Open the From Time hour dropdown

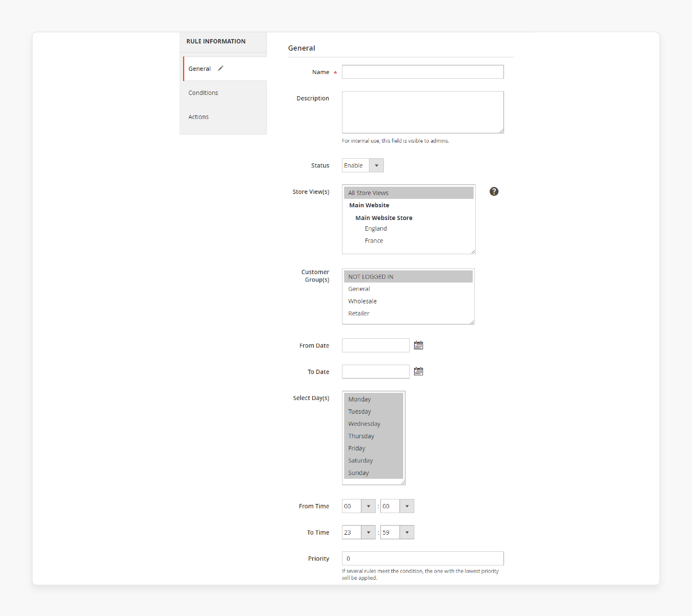point(359,506)
